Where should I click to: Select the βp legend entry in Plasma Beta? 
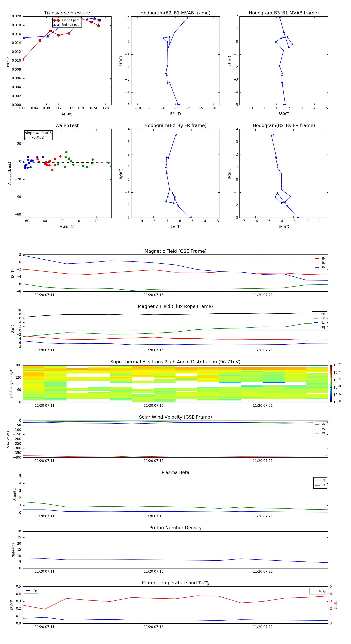pos(320,480)
